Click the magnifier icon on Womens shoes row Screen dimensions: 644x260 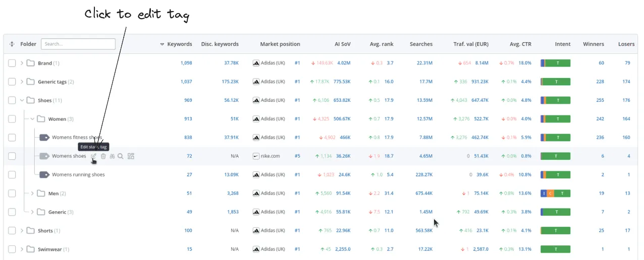coord(121,156)
